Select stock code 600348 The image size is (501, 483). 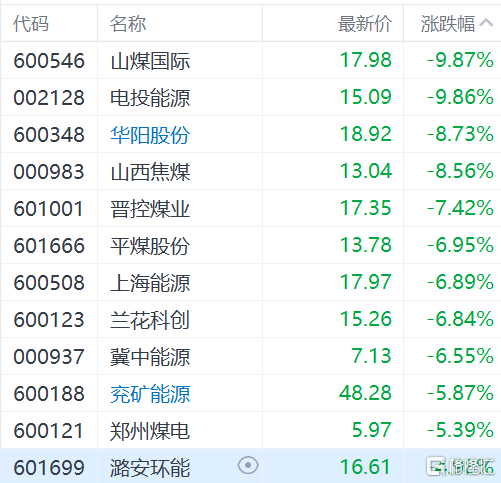click(49, 135)
